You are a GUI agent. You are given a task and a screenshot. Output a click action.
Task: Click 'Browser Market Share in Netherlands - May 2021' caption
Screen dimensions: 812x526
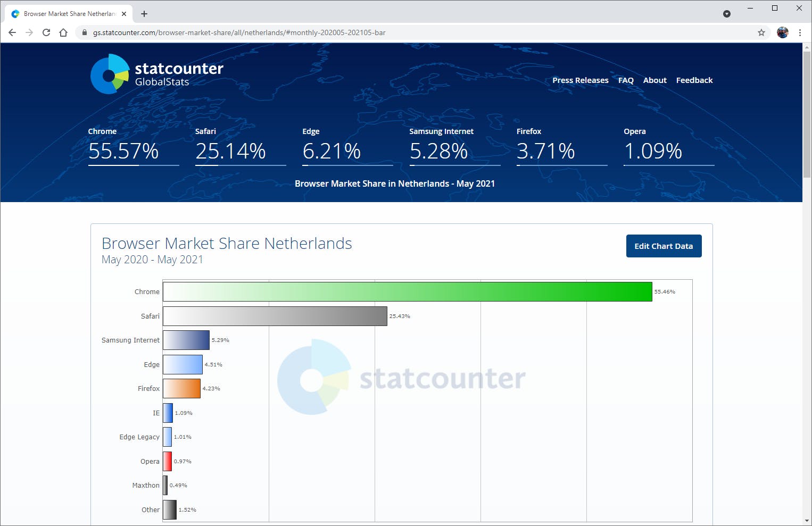(395, 183)
